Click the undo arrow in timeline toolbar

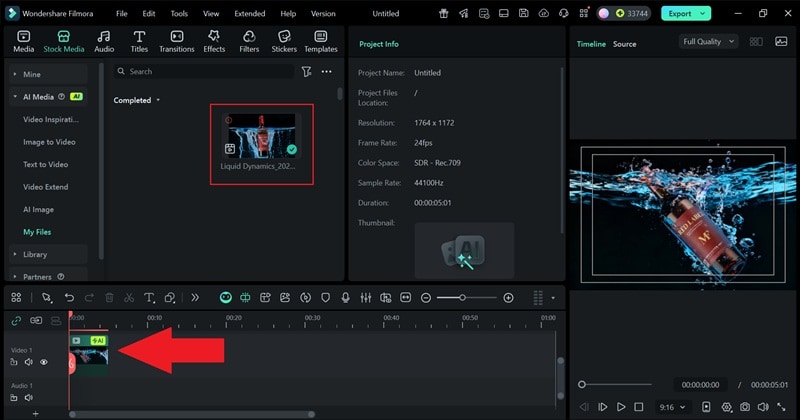(x=69, y=298)
